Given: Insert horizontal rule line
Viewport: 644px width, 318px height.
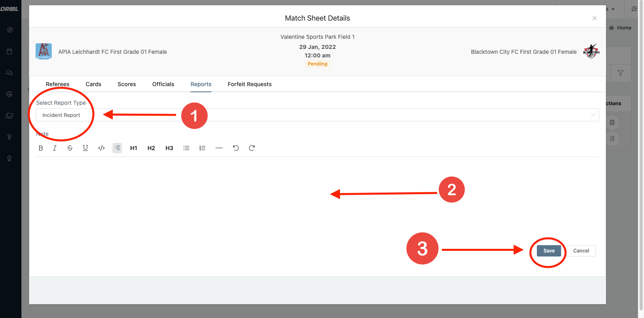Looking at the screenshot, I should [219, 148].
